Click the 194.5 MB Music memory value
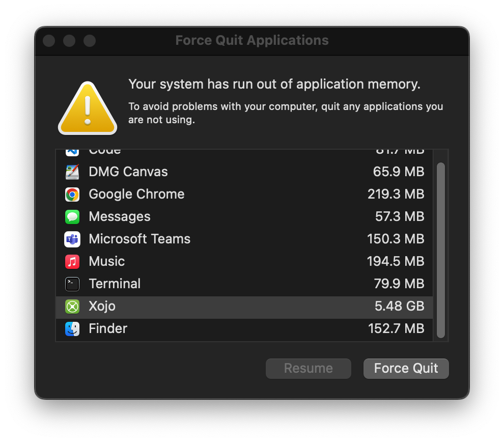The width and height of the screenshot is (504, 442). (396, 261)
